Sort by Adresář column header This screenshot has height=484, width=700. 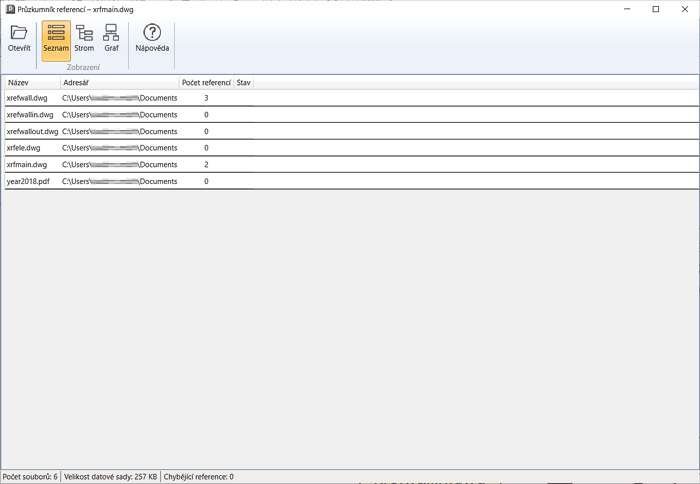click(118, 82)
